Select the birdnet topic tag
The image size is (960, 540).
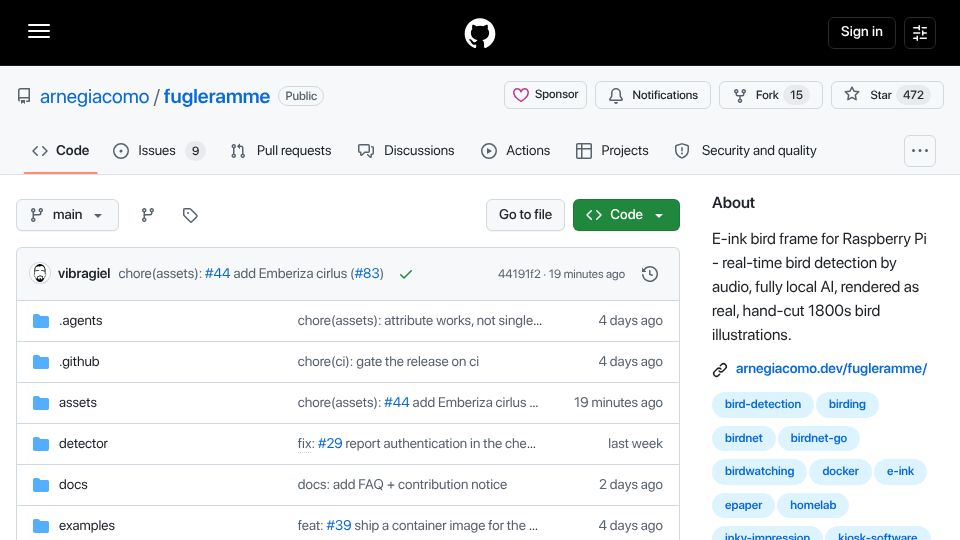(743, 438)
